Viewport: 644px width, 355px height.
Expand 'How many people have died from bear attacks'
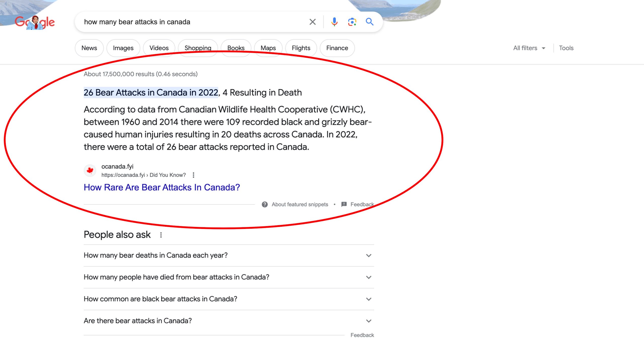(x=369, y=277)
